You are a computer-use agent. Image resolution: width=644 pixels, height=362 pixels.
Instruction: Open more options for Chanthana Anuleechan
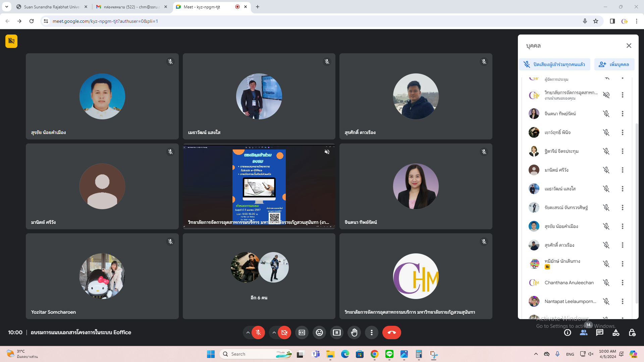(x=623, y=283)
